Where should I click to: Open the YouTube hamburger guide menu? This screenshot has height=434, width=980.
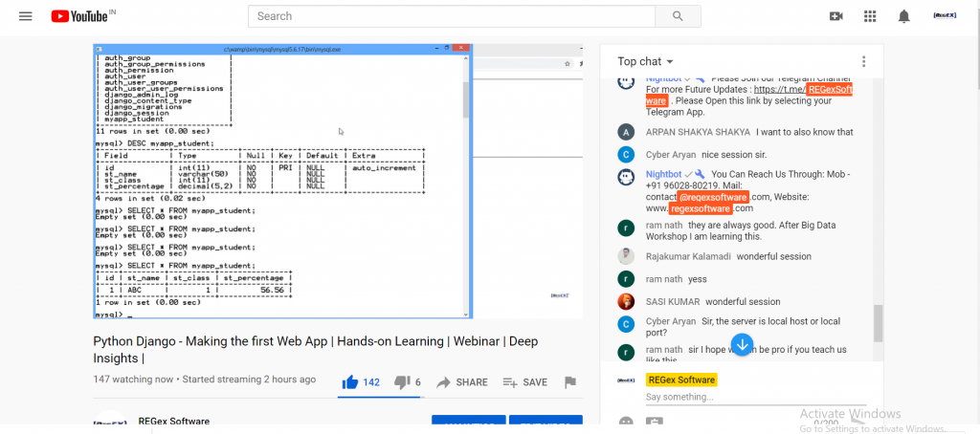point(25,16)
